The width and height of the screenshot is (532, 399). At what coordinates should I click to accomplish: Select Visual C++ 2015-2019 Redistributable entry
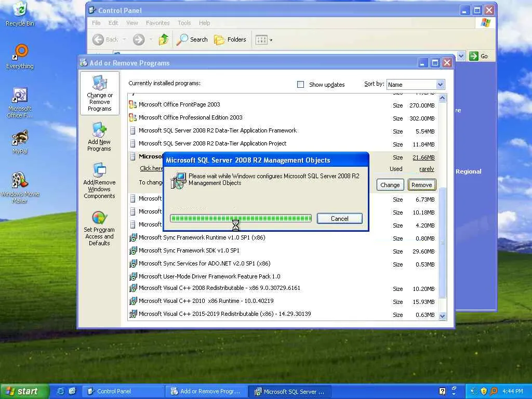click(x=283, y=314)
